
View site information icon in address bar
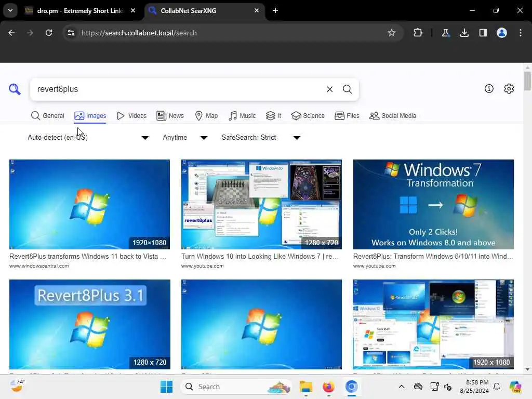click(x=71, y=33)
